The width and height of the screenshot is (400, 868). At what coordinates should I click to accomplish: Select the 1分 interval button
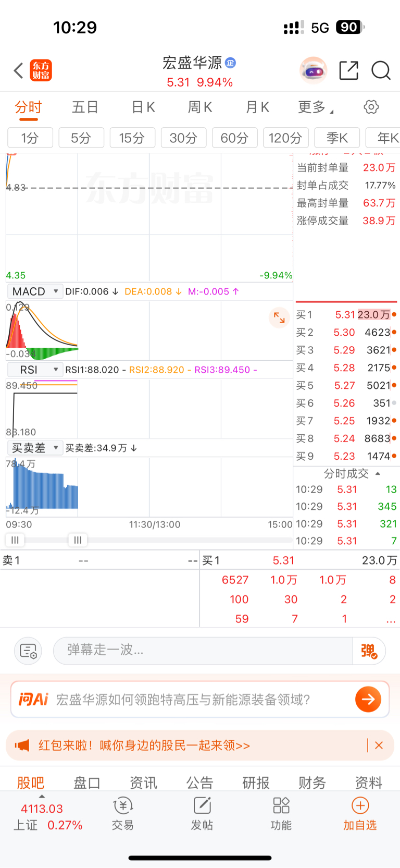[30, 138]
